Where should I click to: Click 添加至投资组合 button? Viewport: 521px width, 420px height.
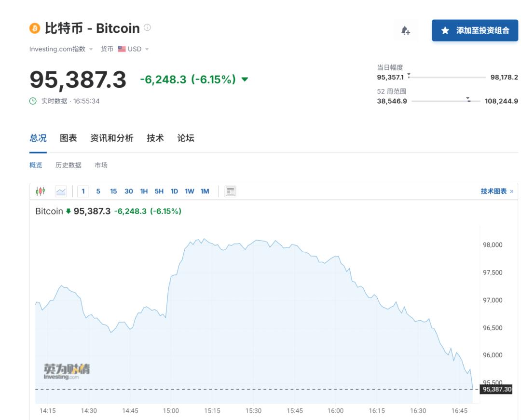tap(475, 30)
